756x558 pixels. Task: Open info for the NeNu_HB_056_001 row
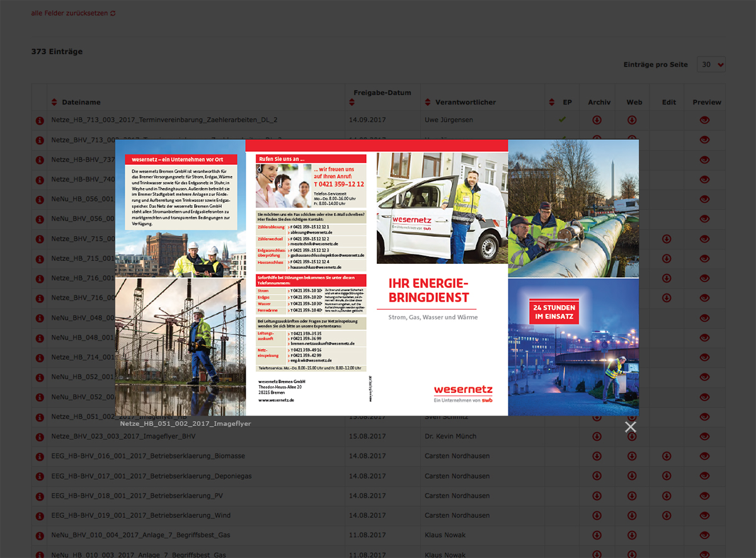(39, 200)
